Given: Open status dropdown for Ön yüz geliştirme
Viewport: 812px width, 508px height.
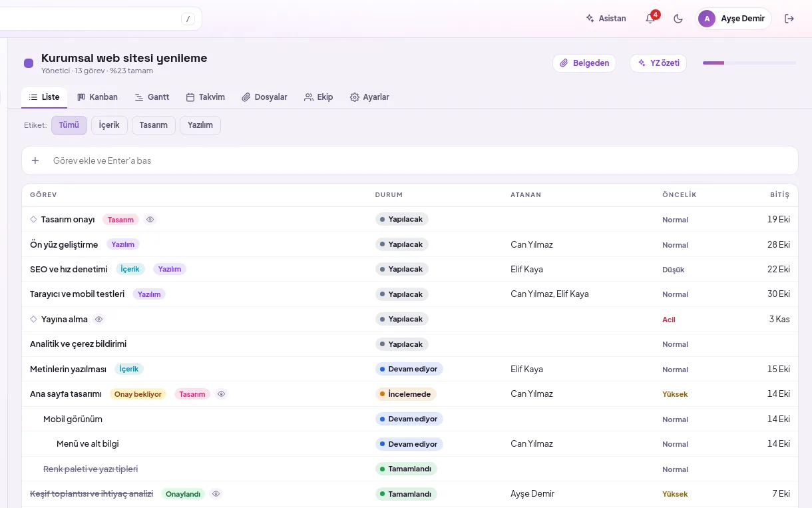Looking at the screenshot, I should coord(401,244).
